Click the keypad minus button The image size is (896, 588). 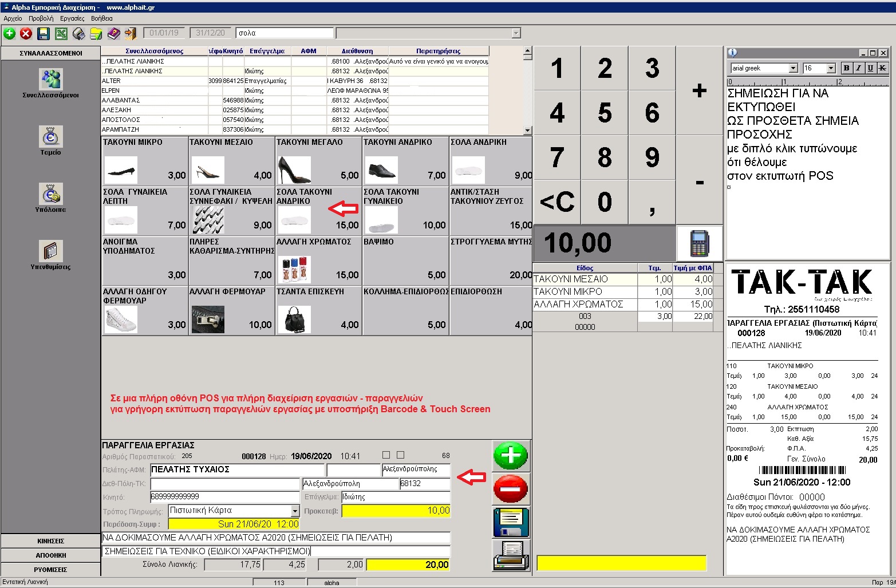(700, 180)
